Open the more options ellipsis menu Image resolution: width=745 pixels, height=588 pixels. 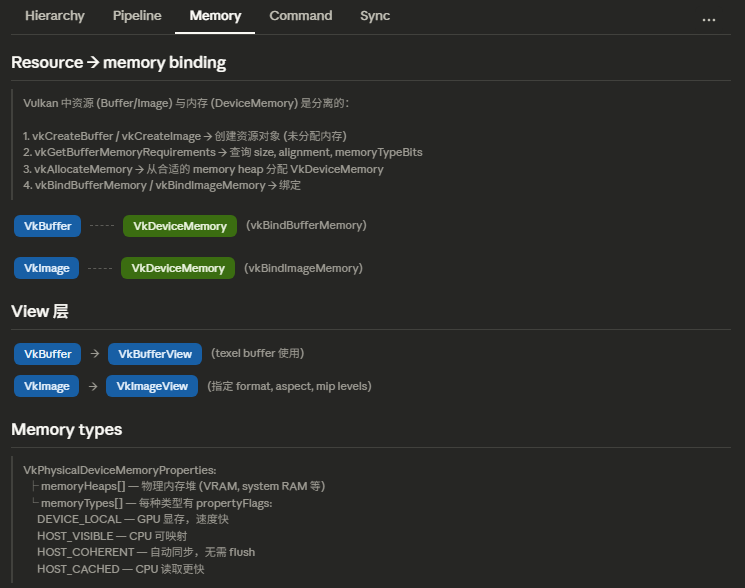709,19
